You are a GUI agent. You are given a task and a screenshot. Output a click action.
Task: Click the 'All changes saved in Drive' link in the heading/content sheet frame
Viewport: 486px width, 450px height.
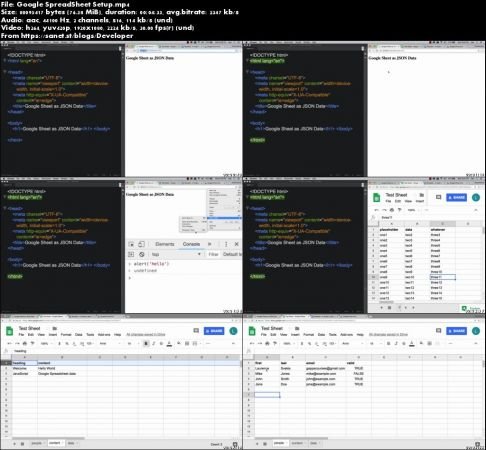(x=146, y=334)
